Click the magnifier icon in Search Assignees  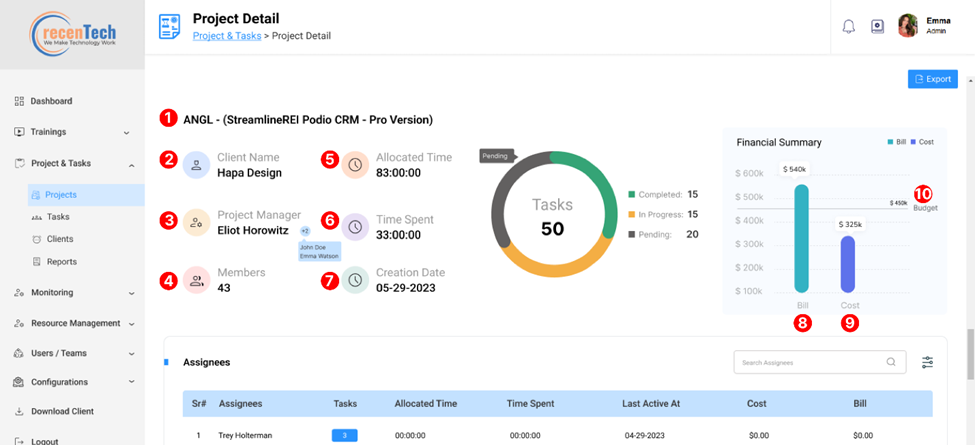click(891, 362)
